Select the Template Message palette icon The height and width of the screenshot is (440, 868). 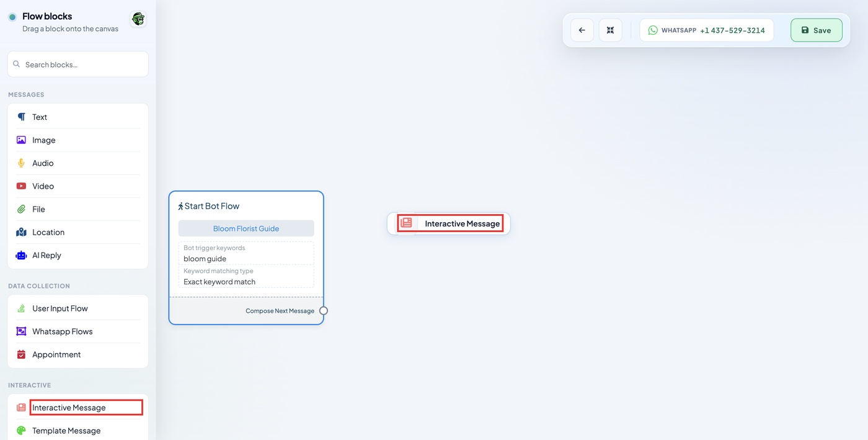point(21,431)
